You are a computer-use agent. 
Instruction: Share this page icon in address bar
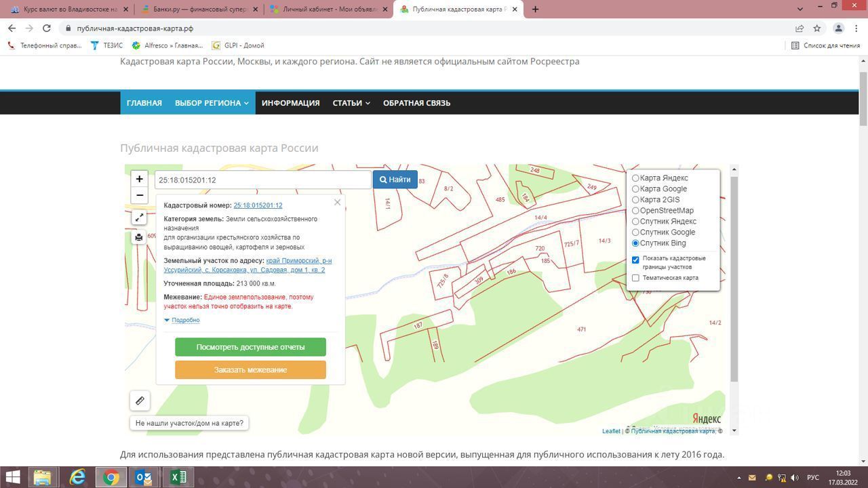(x=800, y=28)
